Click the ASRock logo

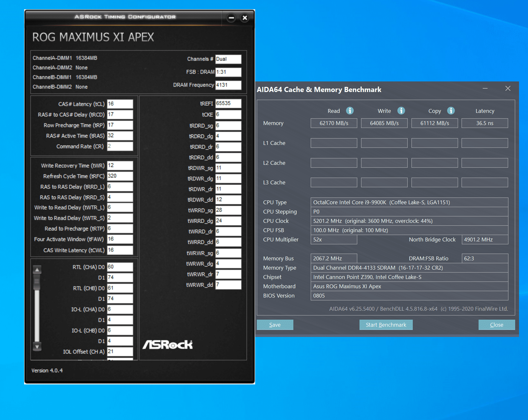(168, 345)
